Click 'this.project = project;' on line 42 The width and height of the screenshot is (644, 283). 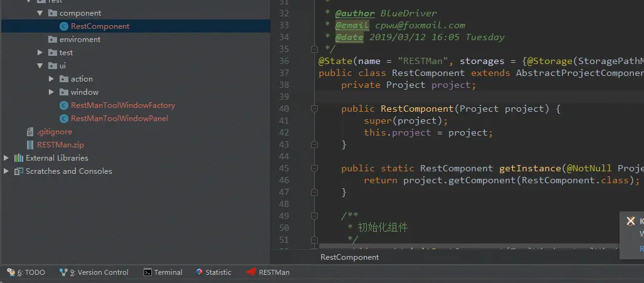428,132
